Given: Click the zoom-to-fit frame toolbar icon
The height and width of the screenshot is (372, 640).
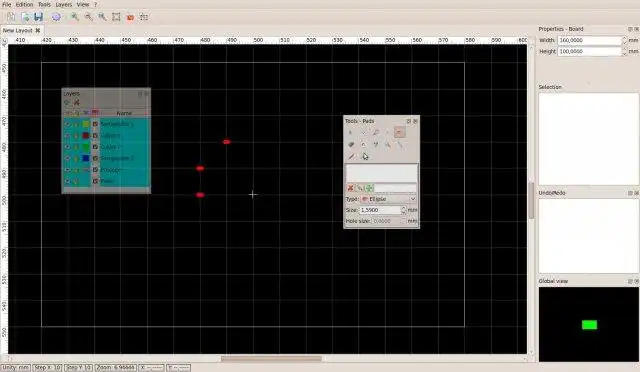Looking at the screenshot, I should [116, 17].
